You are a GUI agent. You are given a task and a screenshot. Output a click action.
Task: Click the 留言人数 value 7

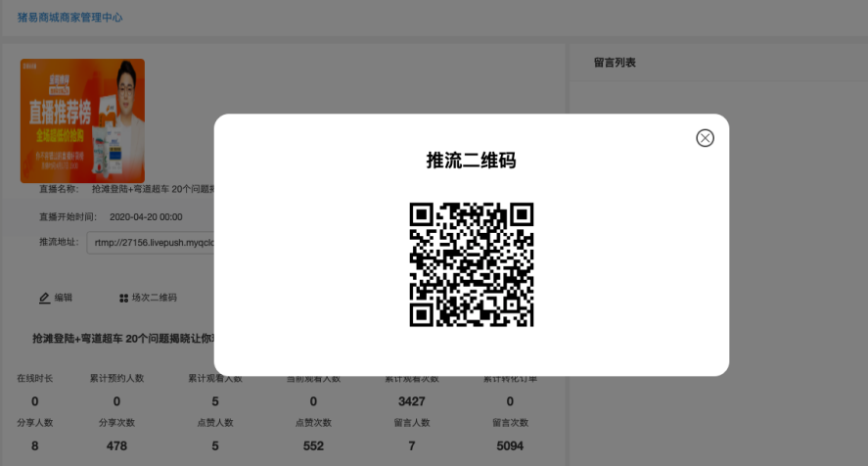pyautogui.click(x=412, y=446)
